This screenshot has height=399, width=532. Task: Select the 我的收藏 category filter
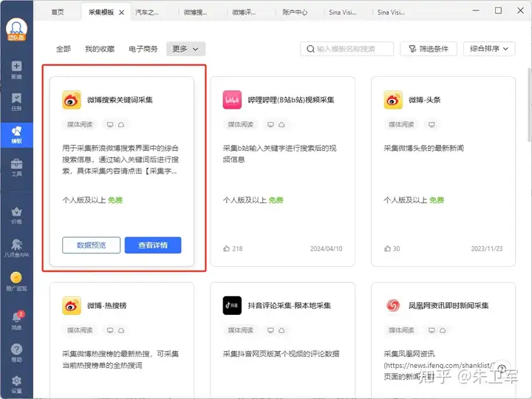[x=100, y=49]
